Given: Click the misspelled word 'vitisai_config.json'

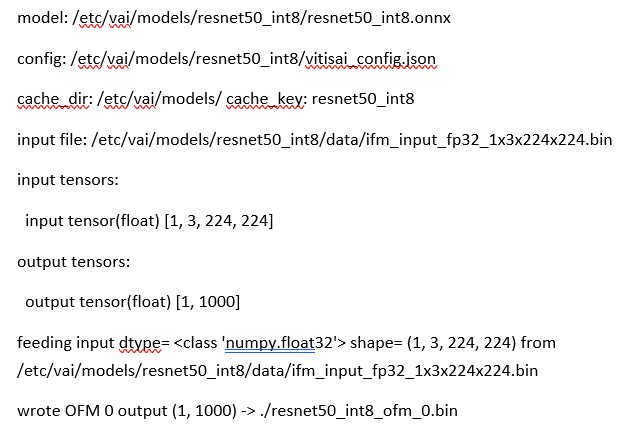Looking at the screenshot, I should point(370,59).
